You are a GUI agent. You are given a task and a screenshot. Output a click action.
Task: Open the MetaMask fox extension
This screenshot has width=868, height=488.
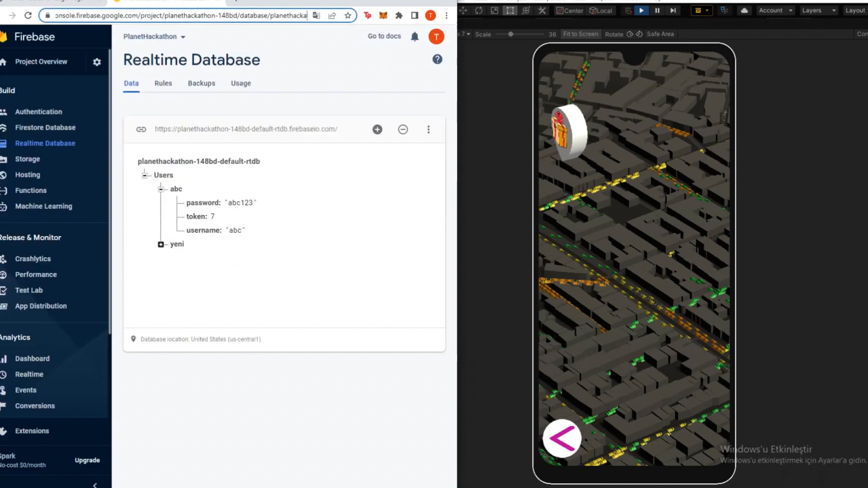click(x=383, y=16)
